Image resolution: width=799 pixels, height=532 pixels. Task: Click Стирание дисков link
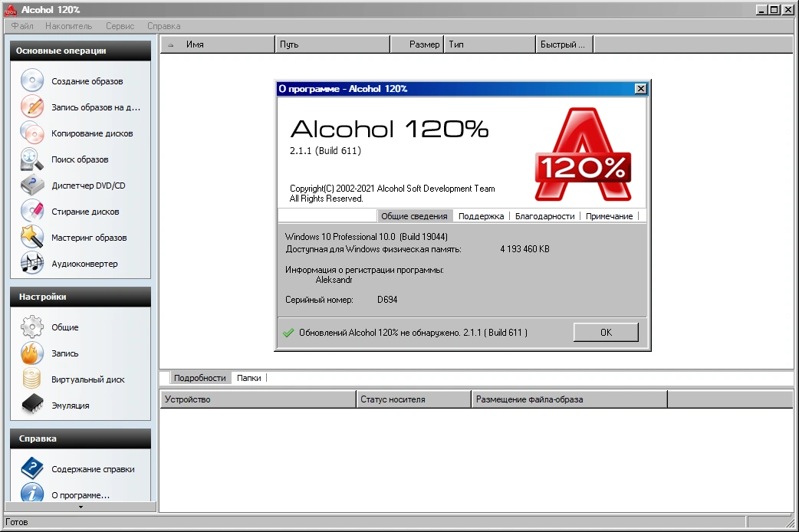(85, 212)
